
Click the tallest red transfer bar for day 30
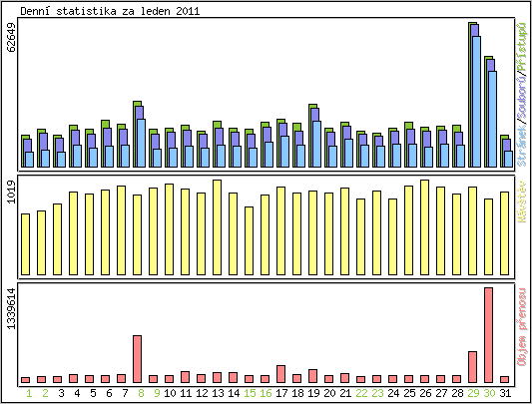coord(488,335)
